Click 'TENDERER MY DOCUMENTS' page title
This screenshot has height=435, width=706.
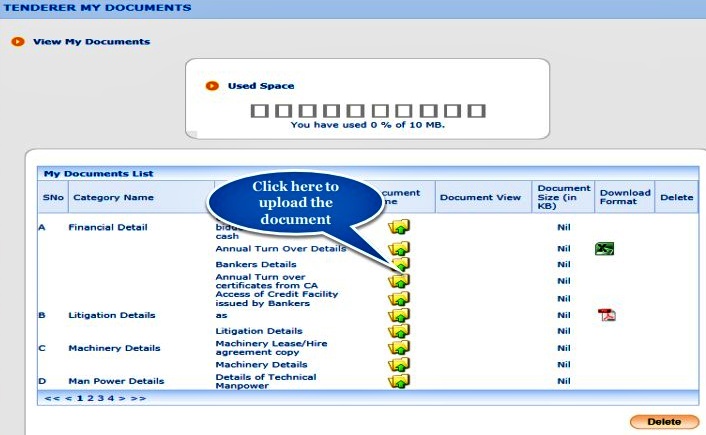click(97, 8)
